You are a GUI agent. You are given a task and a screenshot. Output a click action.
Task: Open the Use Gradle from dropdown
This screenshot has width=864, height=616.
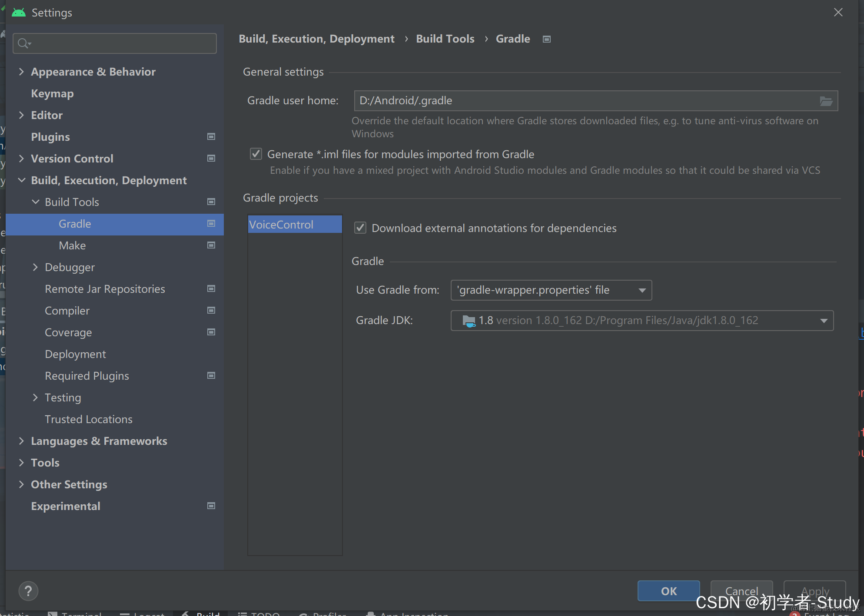point(551,290)
